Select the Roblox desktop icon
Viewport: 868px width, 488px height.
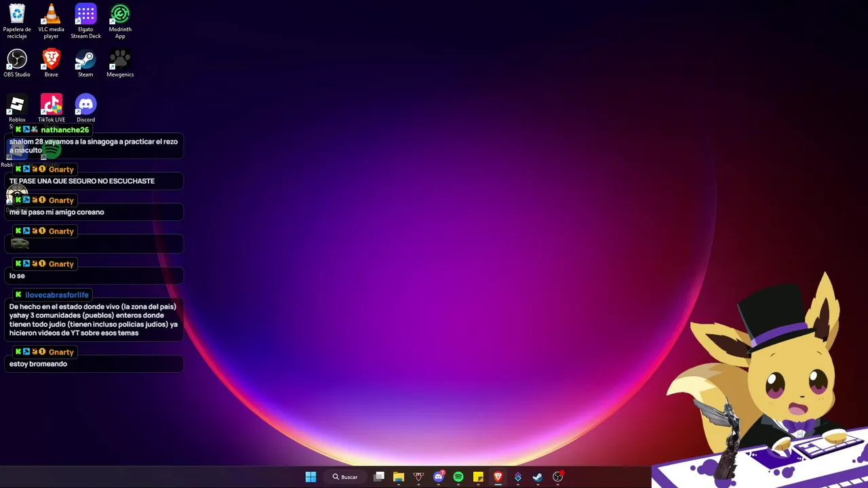pyautogui.click(x=17, y=108)
